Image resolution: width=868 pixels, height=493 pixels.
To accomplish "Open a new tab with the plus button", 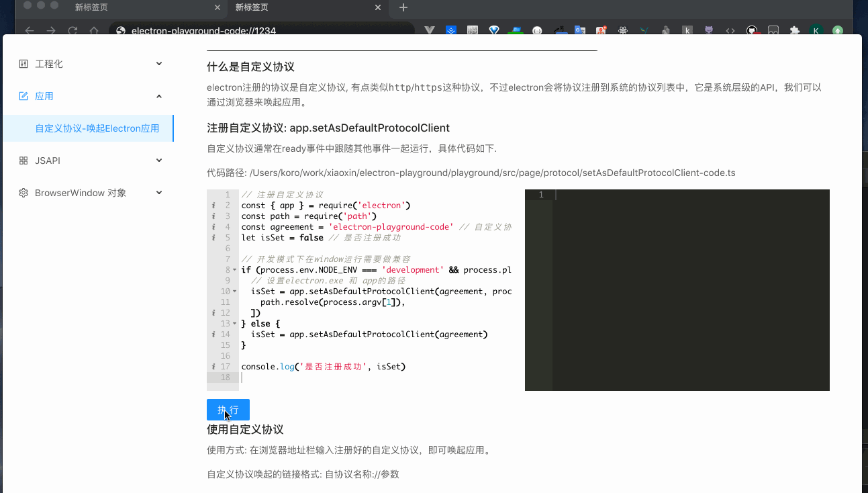I will 401,8.
